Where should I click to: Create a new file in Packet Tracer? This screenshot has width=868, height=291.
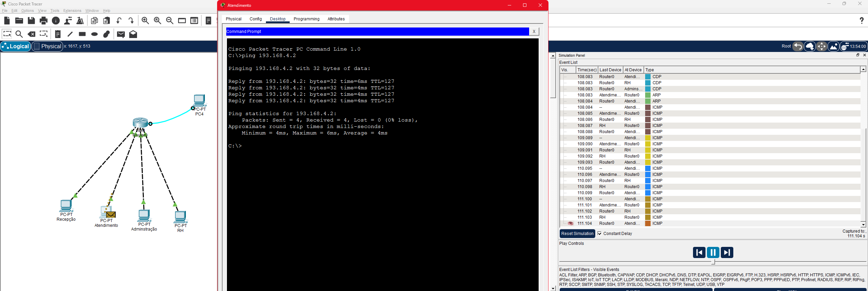7,21
